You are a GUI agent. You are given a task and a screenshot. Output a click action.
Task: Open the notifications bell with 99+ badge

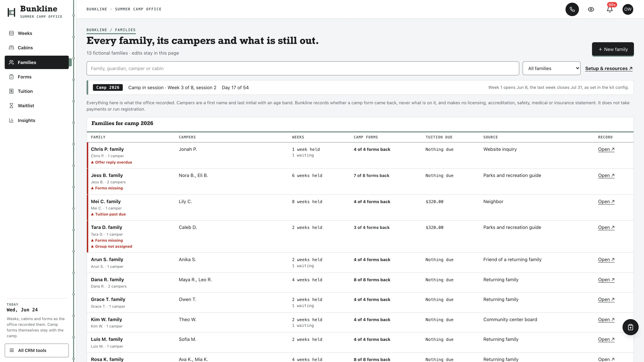(x=609, y=9)
